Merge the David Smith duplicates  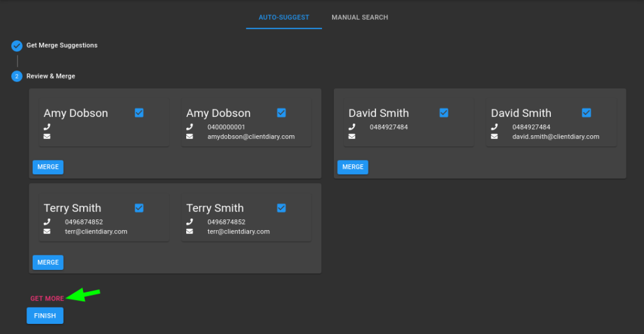(x=353, y=167)
